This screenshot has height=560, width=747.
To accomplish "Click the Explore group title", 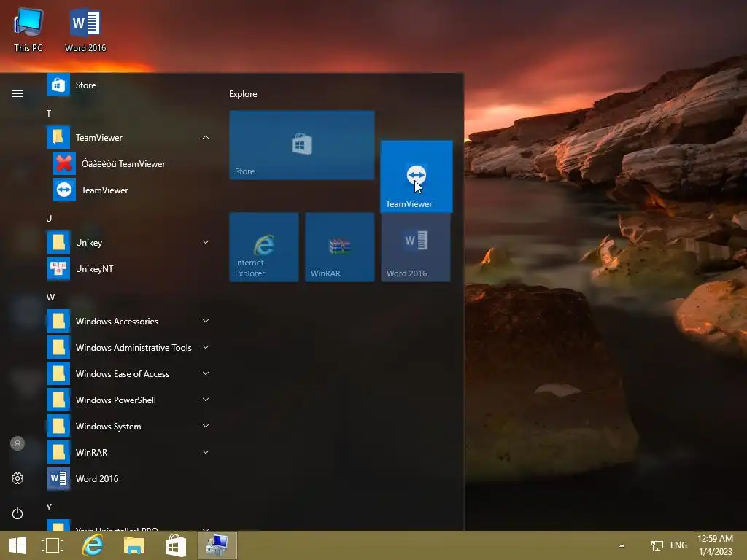I will 243,94.
